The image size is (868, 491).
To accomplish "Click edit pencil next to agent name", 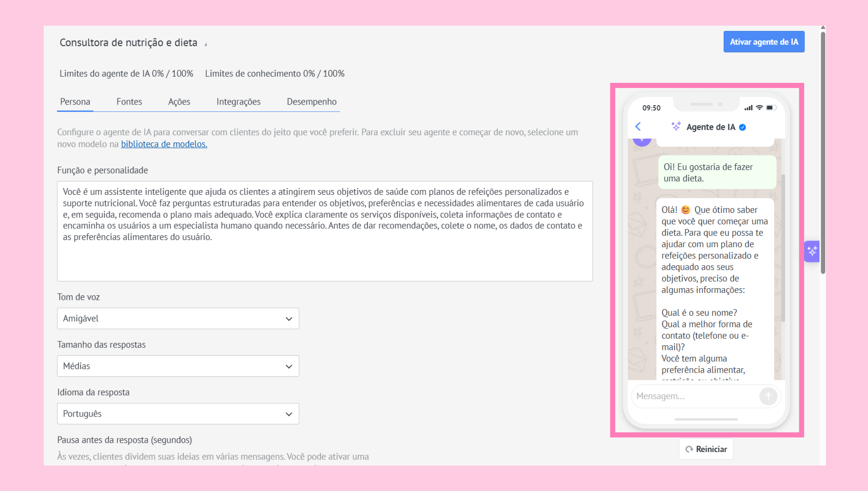I will 206,44.
